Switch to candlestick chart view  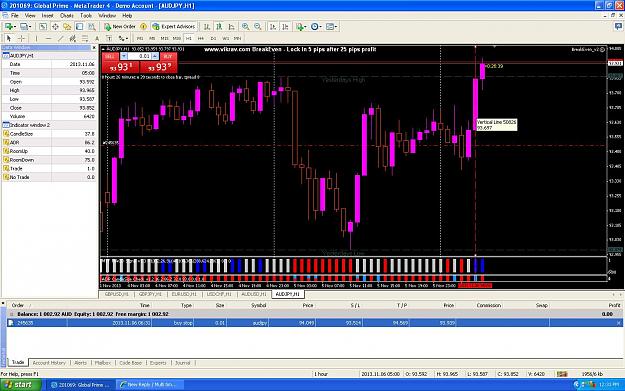coord(219,26)
